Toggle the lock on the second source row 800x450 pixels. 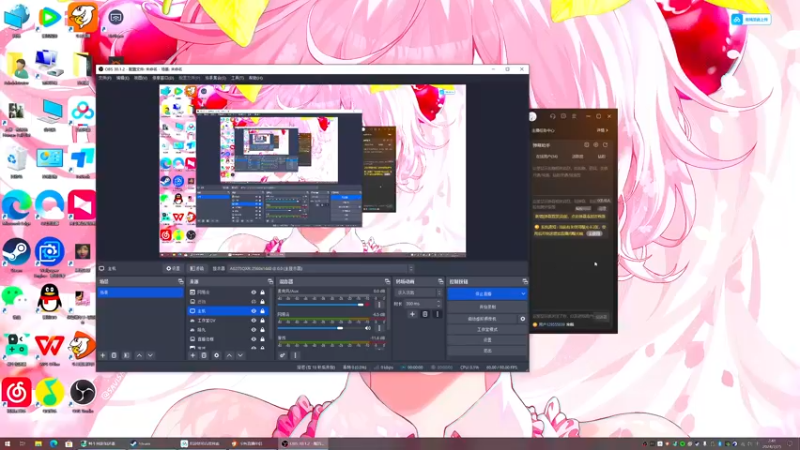(262, 302)
